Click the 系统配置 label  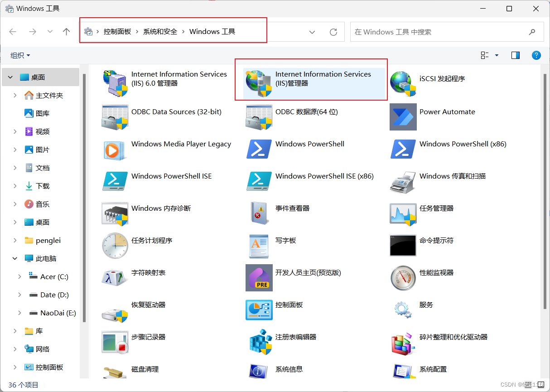coord(433,369)
